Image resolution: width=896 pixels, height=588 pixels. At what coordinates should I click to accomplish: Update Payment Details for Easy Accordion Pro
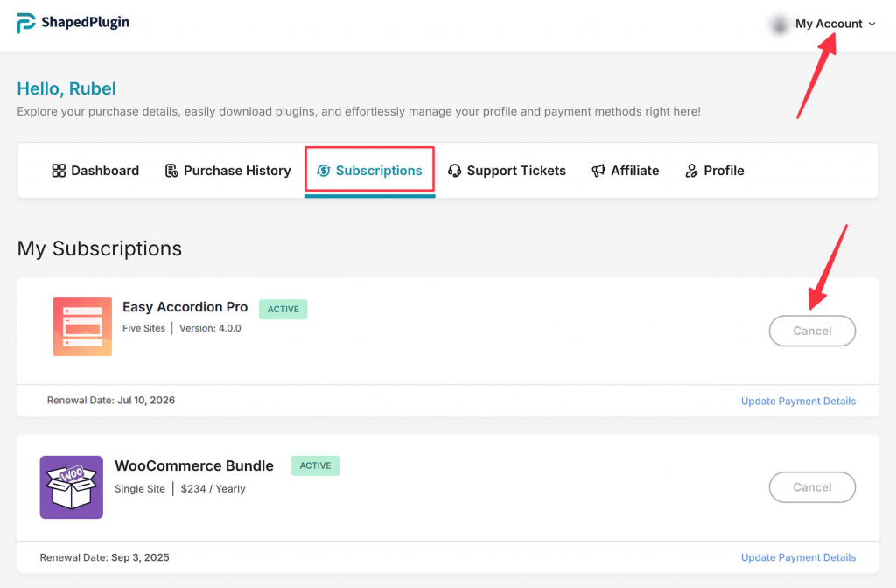[x=798, y=401]
